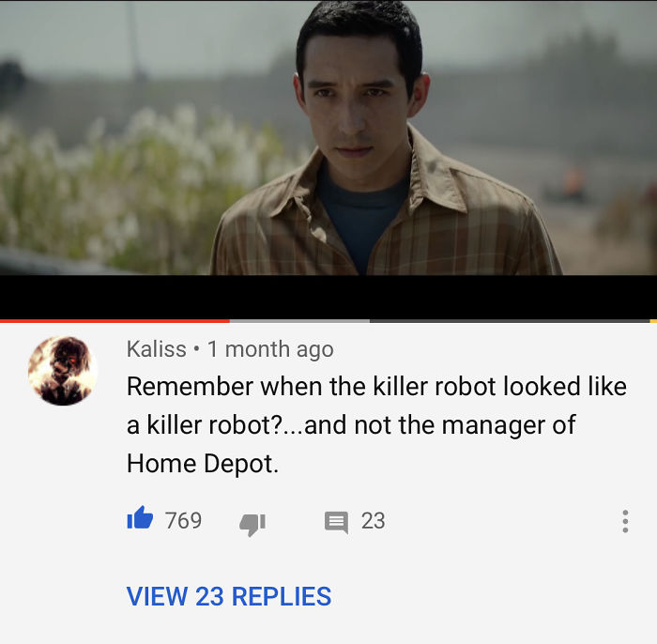Open Kaliss's profile avatar
The width and height of the screenshot is (657, 644).
tap(63, 371)
